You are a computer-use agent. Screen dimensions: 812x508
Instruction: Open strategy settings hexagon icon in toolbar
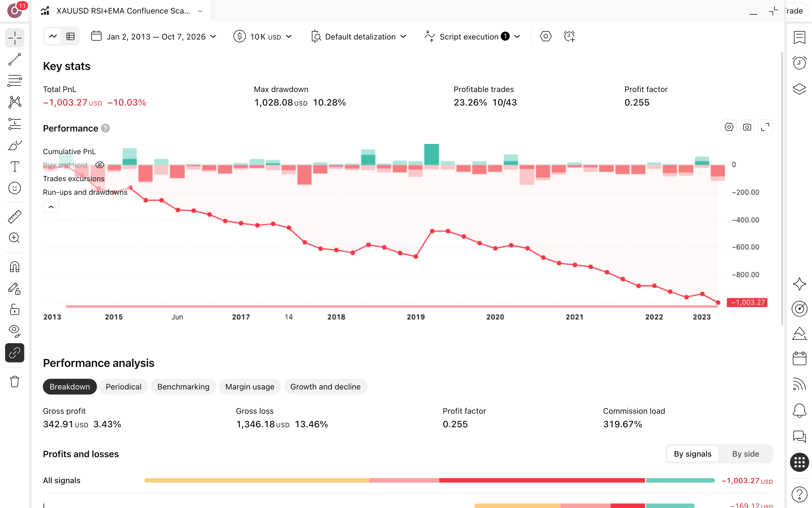[546, 36]
